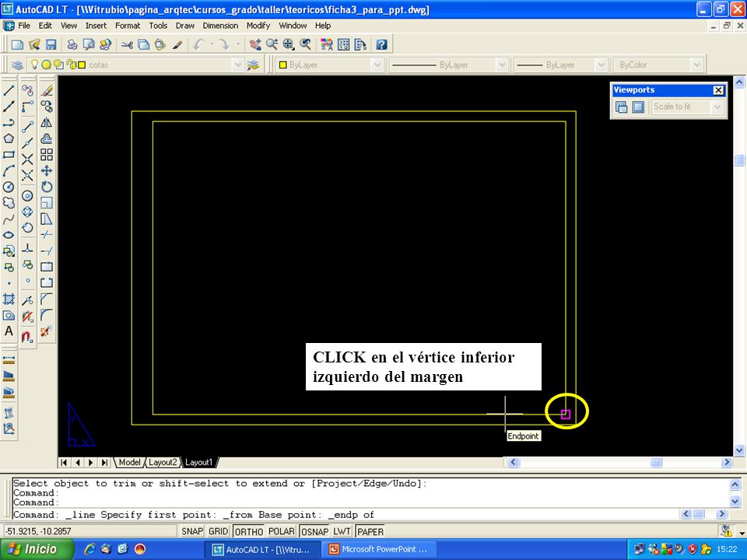Open the Layer Properties Manager icon
The image size is (747, 560).
(x=18, y=65)
